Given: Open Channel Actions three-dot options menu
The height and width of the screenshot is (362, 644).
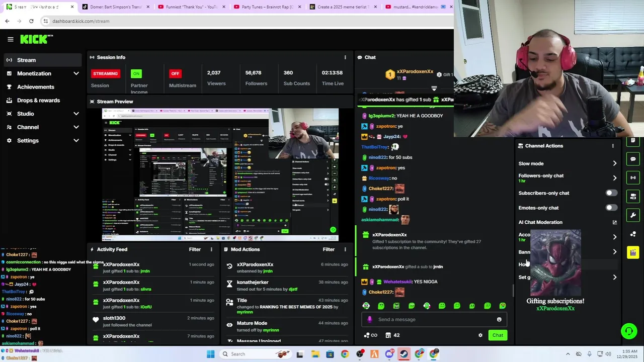Looking at the screenshot, I should click(x=613, y=146).
